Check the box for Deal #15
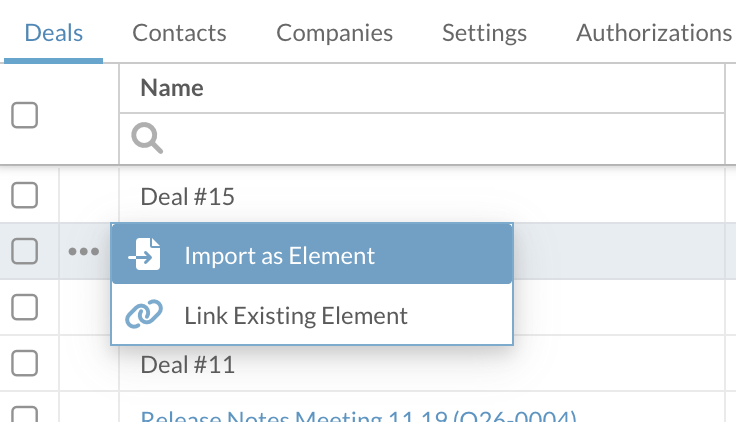Screen dimensions: 736x422 (x=24, y=195)
